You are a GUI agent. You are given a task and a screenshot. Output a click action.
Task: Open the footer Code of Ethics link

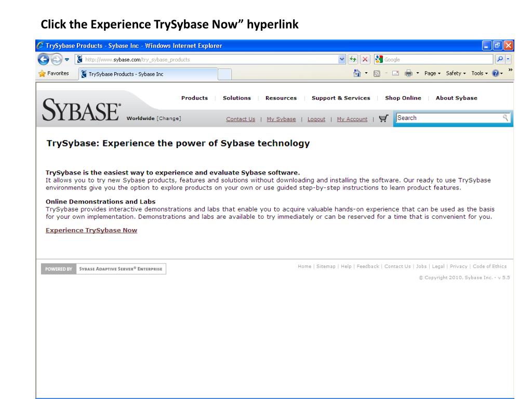pyautogui.click(x=489, y=267)
